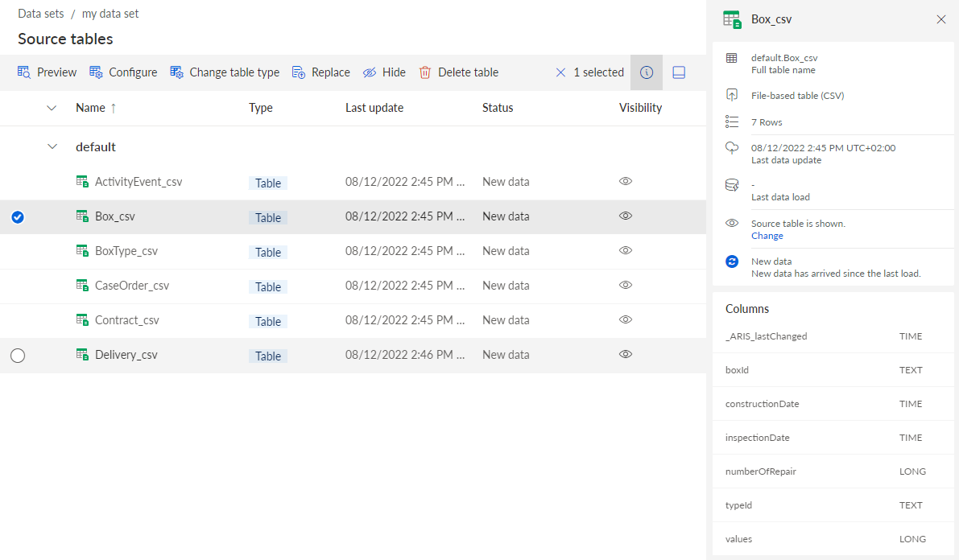959x560 pixels.
Task: Sort by Name column header
Action: 90,108
